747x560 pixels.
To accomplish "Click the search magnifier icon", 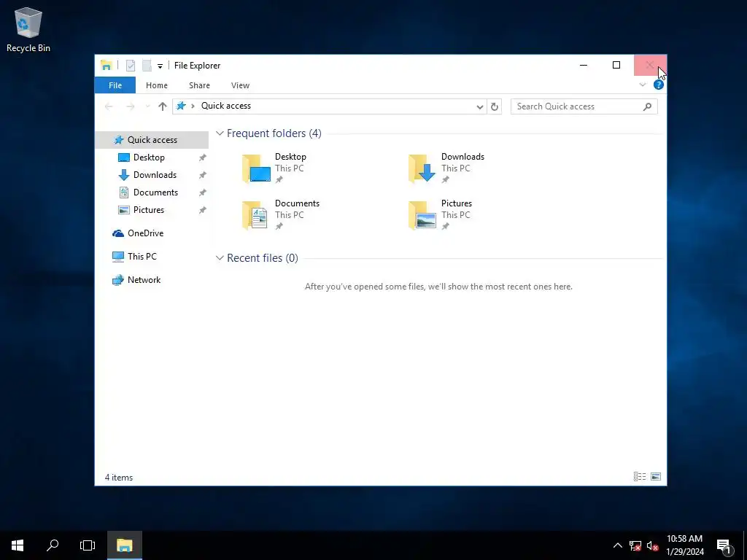I will [647, 106].
